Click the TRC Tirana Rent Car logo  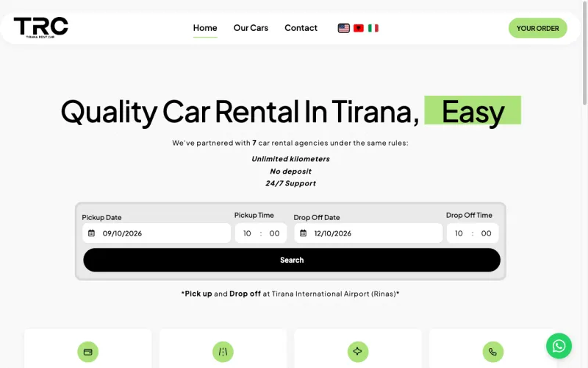click(41, 27)
